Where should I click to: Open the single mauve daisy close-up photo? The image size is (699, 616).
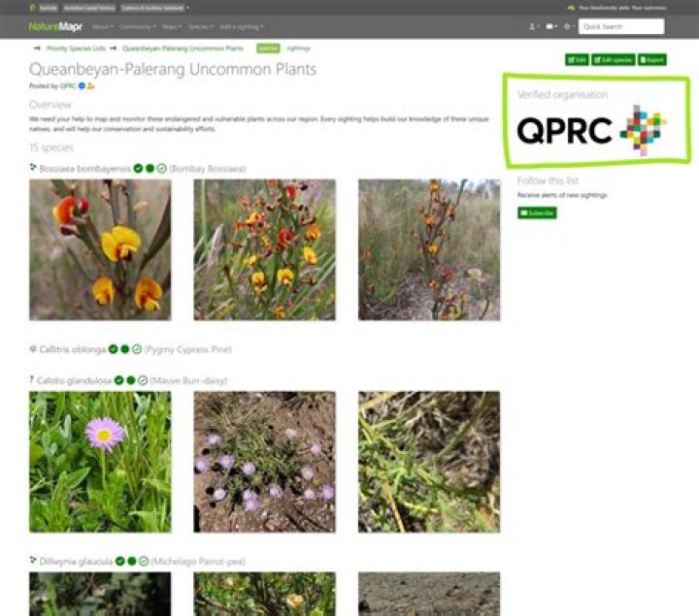(100, 462)
